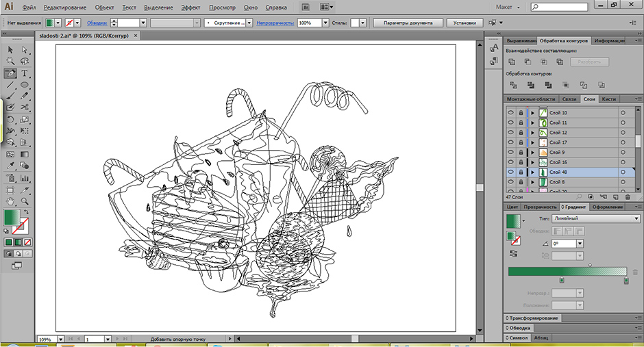Activate the Hand tool
644x347 pixels.
point(10,201)
